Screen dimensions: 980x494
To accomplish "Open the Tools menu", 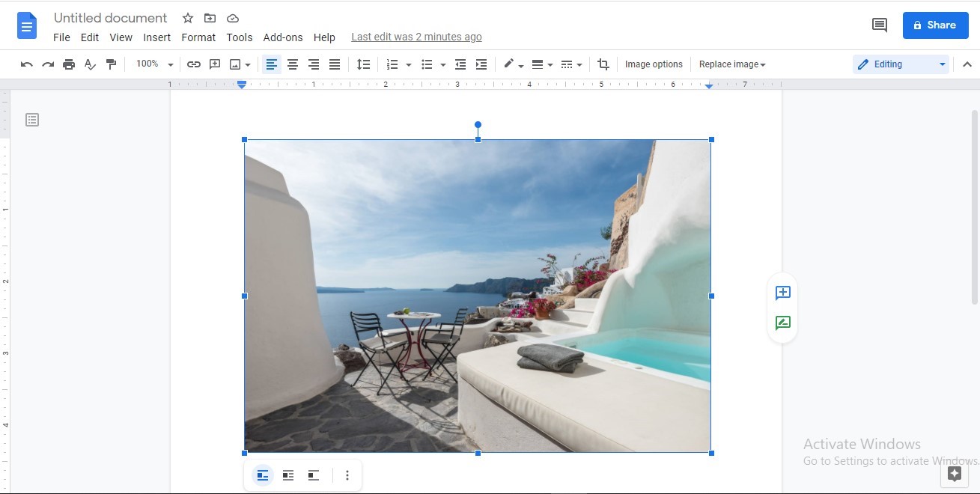I will coord(240,37).
